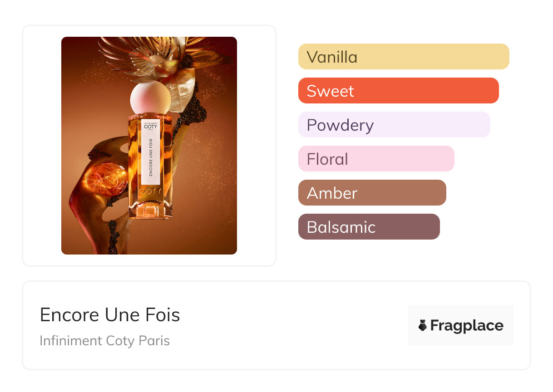Click the Vanilla accord bar
Viewport: 553px width, 392px height.
tap(403, 57)
